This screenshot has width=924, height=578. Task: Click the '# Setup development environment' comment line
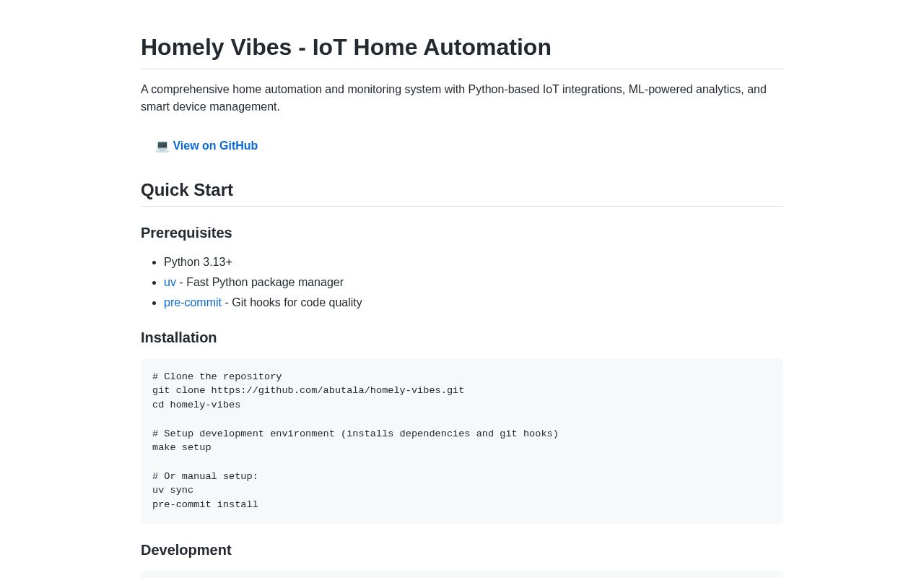click(x=355, y=434)
